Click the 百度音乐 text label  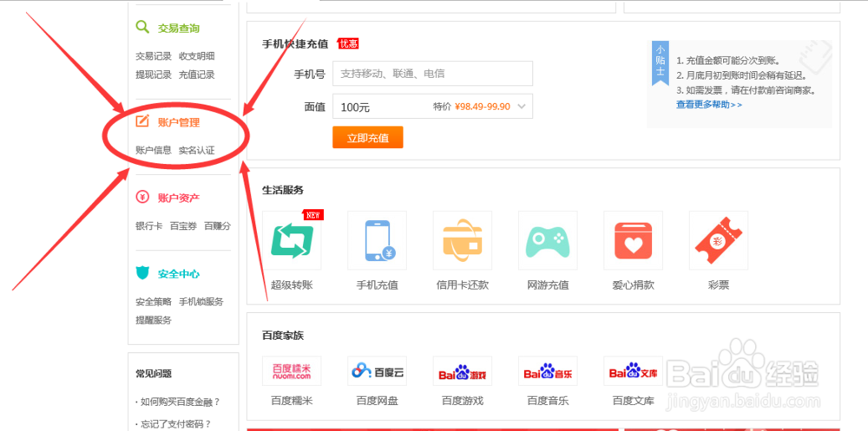(548, 401)
